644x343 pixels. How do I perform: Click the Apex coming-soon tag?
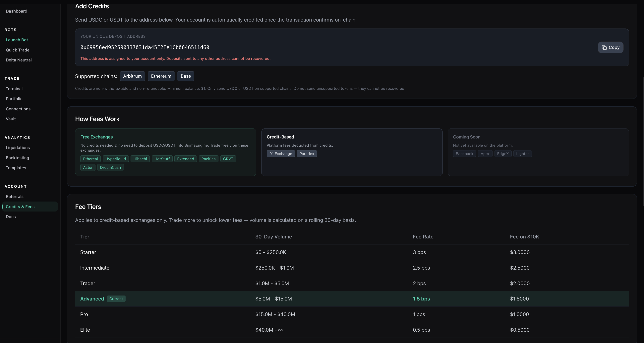click(x=485, y=154)
